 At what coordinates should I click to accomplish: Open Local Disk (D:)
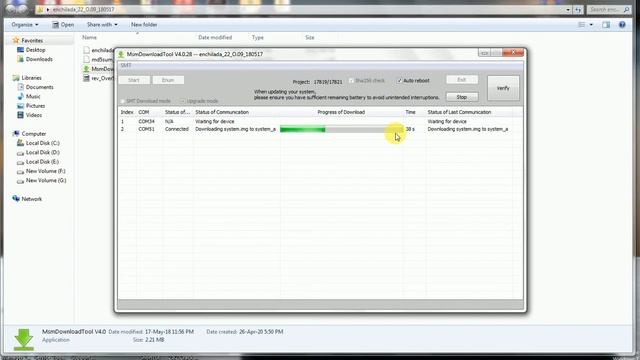[x=42, y=152]
